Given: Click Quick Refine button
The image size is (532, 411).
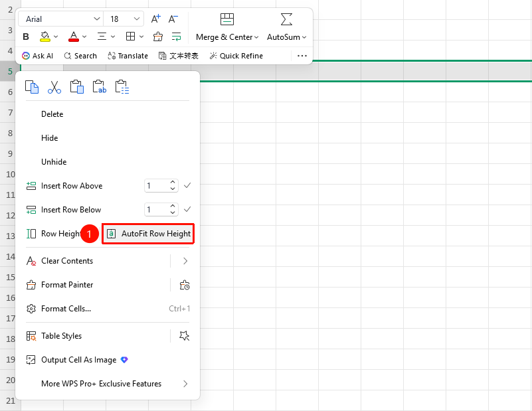Looking at the screenshot, I should [236, 56].
